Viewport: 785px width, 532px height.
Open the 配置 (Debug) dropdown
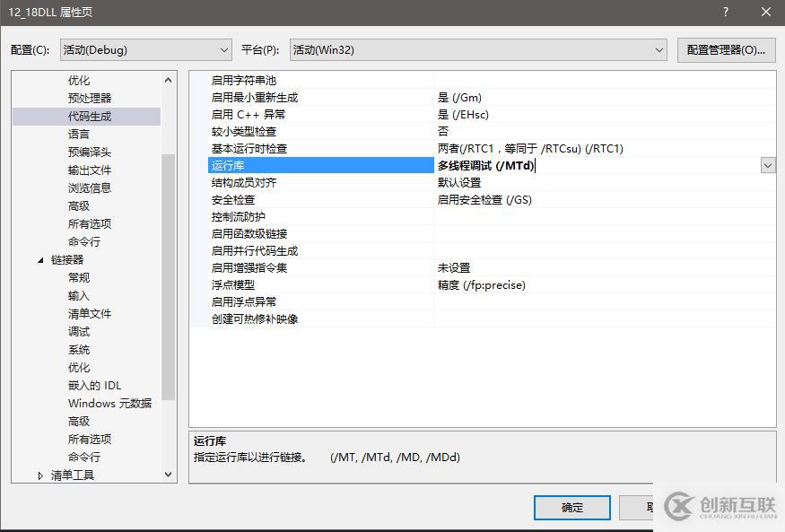point(145,50)
